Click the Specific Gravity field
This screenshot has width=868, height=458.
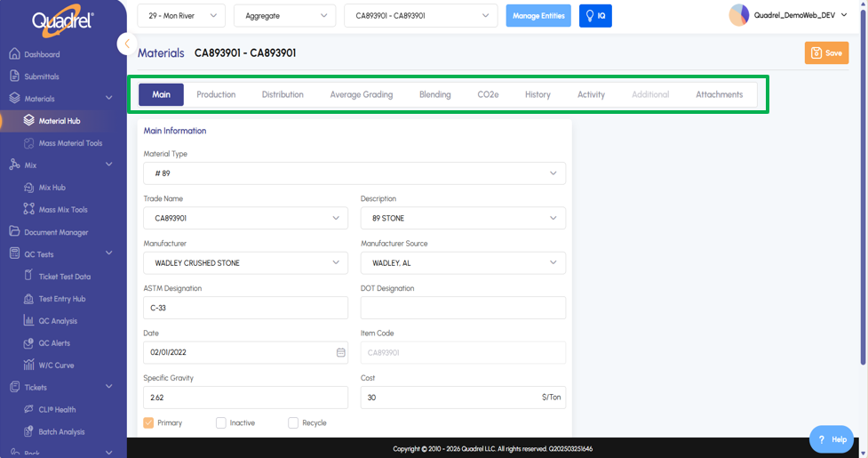pyautogui.click(x=245, y=397)
